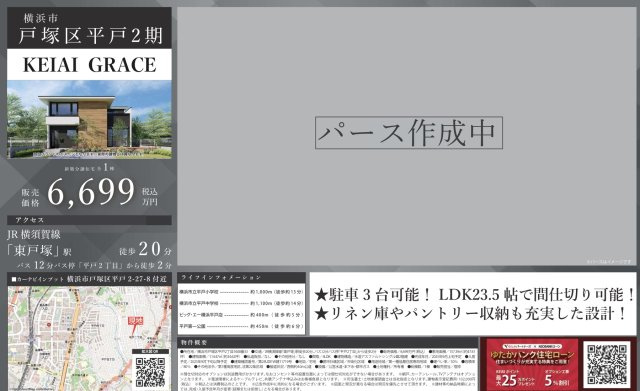Select the '平戸第一公園' row
The width and height of the screenshot is (640, 391).
point(241,327)
